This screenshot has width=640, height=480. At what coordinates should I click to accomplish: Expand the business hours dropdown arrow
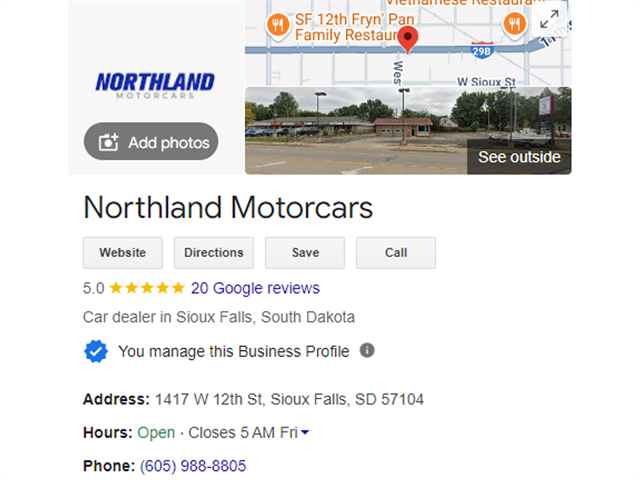click(305, 432)
